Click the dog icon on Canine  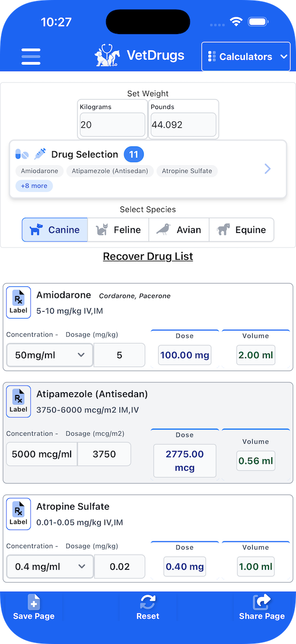pos(36,230)
